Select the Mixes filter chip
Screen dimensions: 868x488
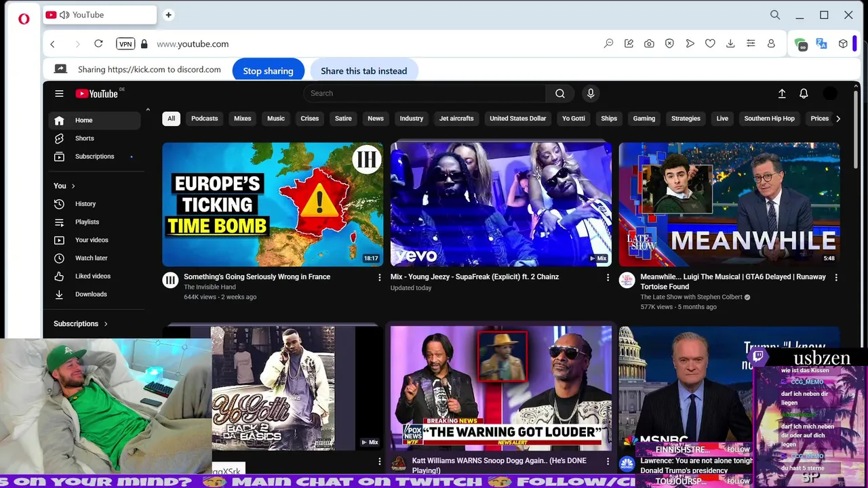pyautogui.click(x=242, y=119)
